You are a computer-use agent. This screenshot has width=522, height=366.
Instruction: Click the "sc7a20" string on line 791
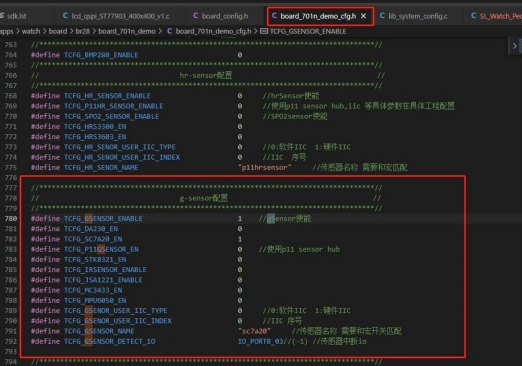[x=254, y=331]
